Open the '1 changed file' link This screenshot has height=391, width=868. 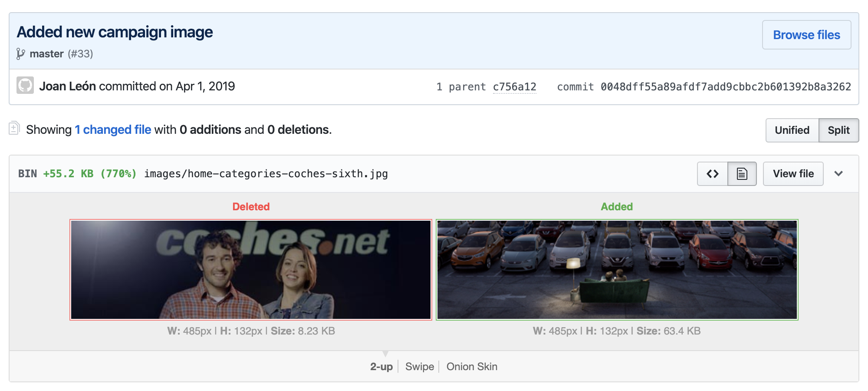coord(113,129)
